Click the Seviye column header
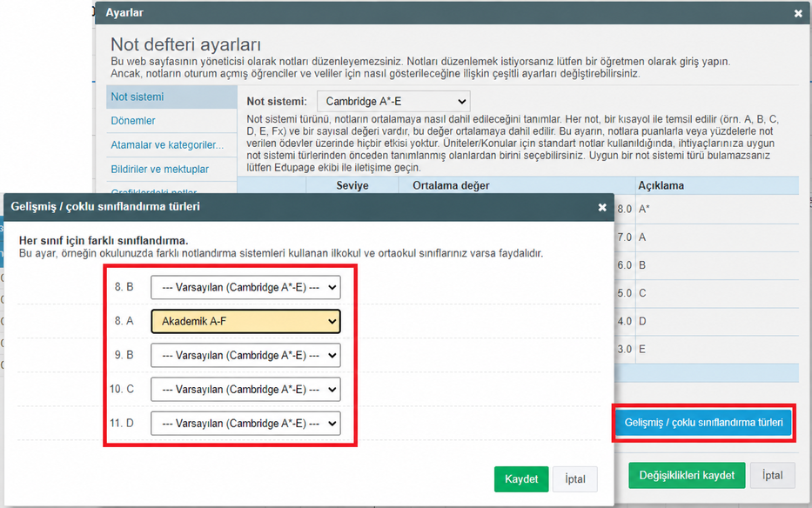This screenshot has height=508, width=812. [352, 185]
